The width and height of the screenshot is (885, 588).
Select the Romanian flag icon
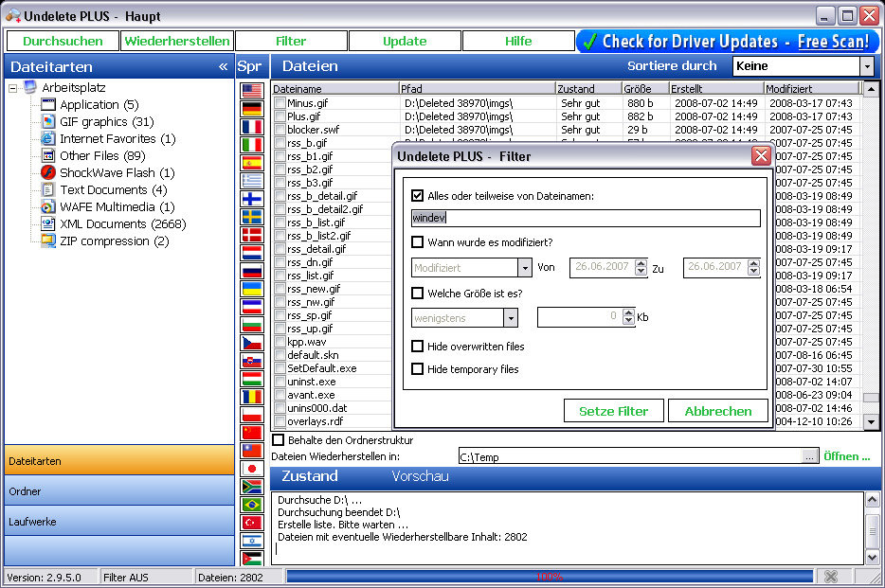coord(252,397)
